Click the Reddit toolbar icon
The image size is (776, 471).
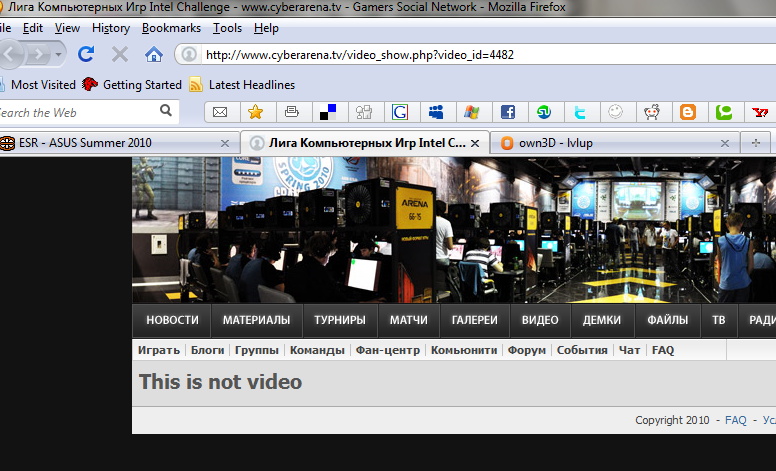[652, 112]
